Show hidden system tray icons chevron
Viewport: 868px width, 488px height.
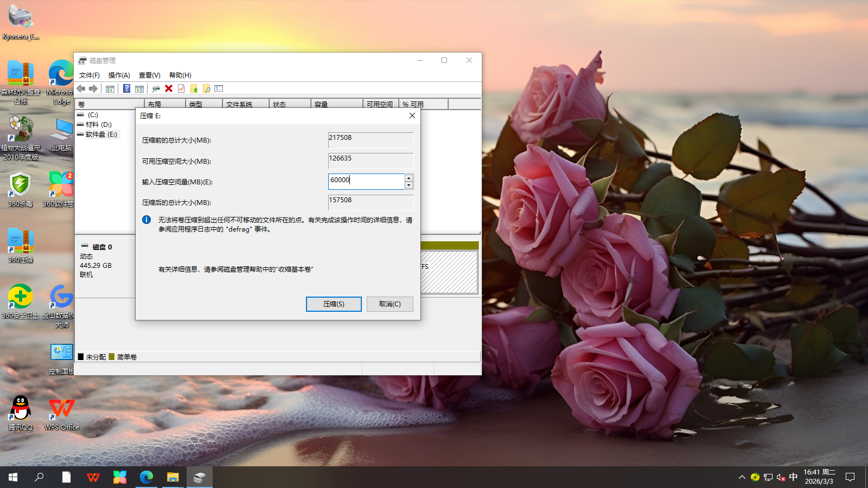(742, 477)
